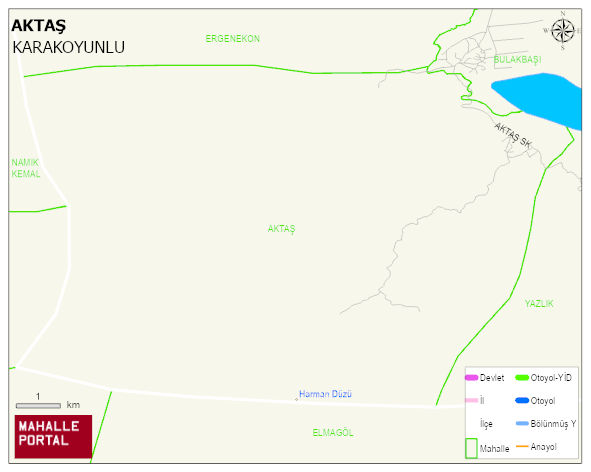Click the pink İl legend swatch

coord(472,400)
